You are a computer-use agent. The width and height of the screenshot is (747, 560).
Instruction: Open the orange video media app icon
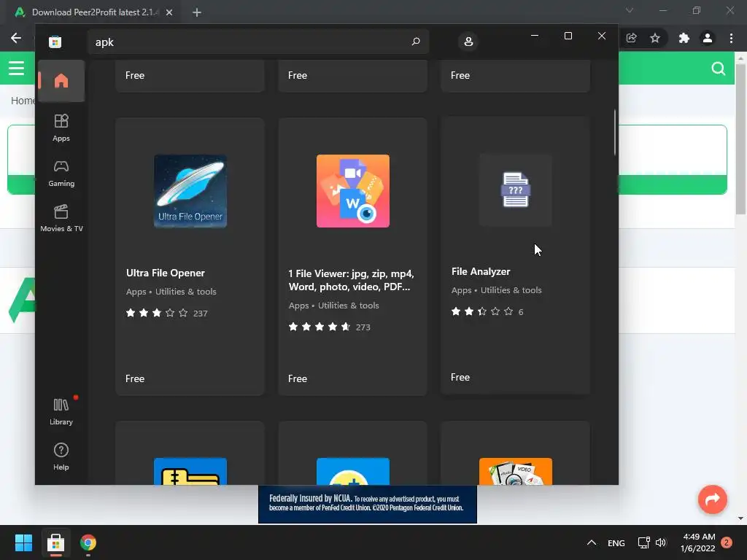tap(516, 472)
